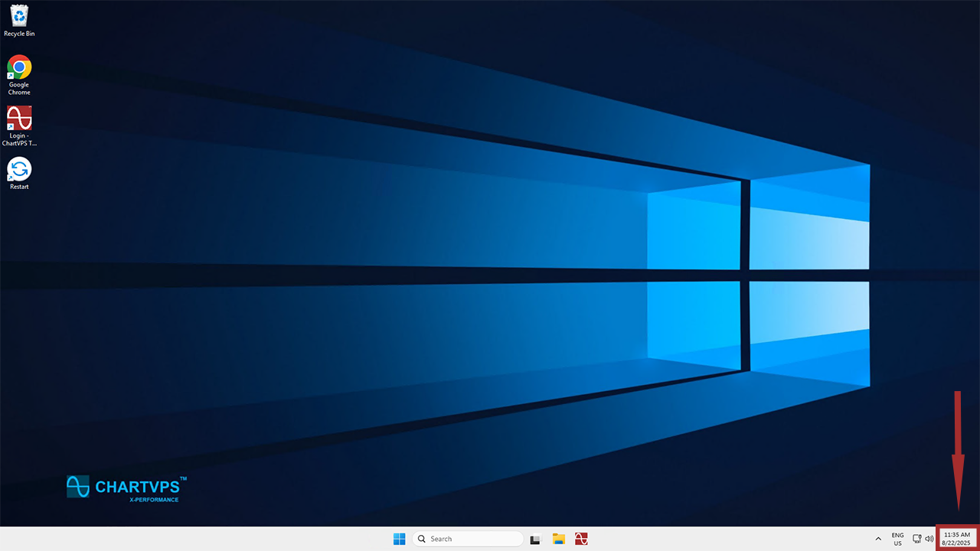Click the Google Chrome text label

point(19,89)
